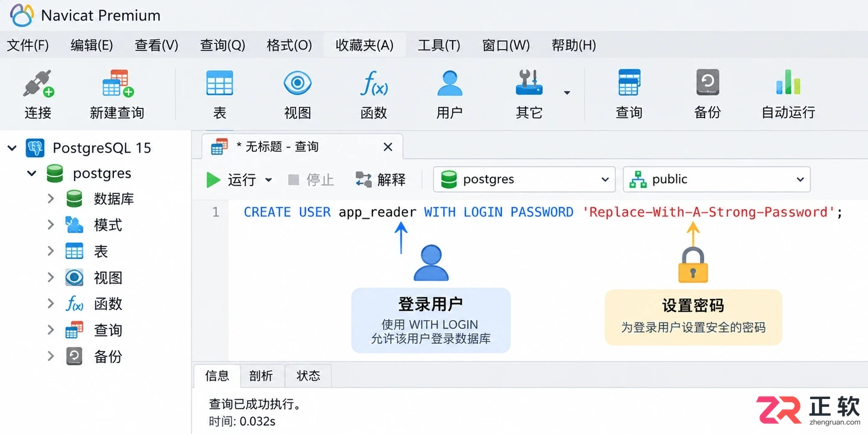Viewport: 868px width, 434px height.
Task: Click the 数据库 node icon in tree
Action: [74, 198]
